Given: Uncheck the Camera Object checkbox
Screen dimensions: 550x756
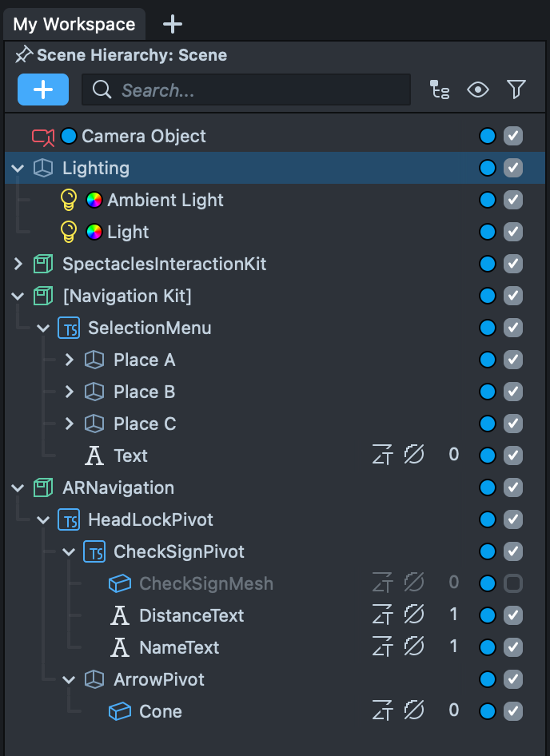Looking at the screenshot, I should click(x=513, y=136).
